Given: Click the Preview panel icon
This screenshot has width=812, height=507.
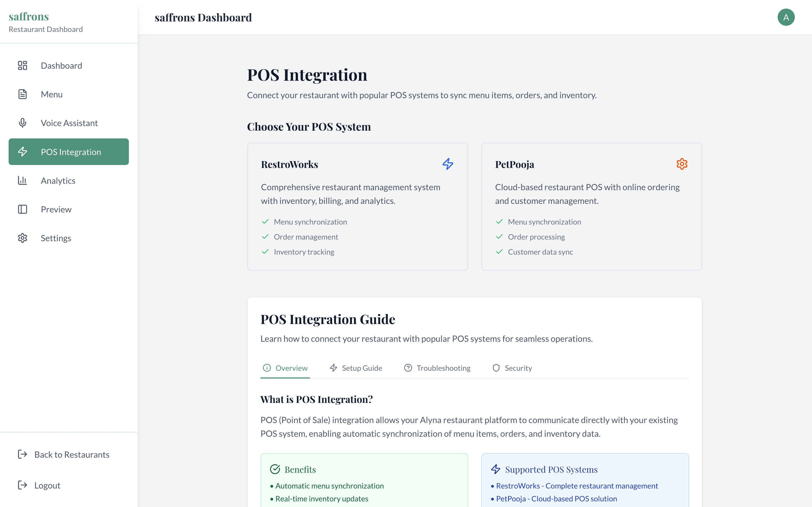Looking at the screenshot, I should click(x=23, y=209).
